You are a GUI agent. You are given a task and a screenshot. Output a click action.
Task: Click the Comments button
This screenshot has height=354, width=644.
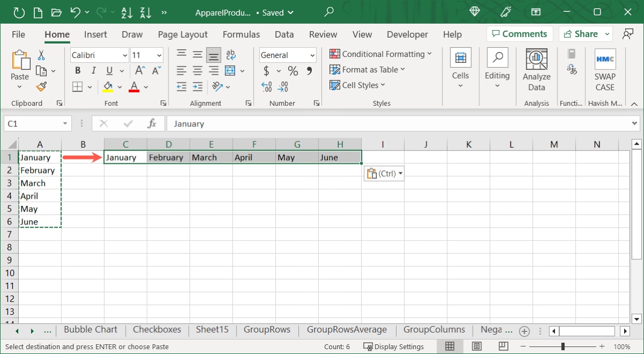point(519,33)
